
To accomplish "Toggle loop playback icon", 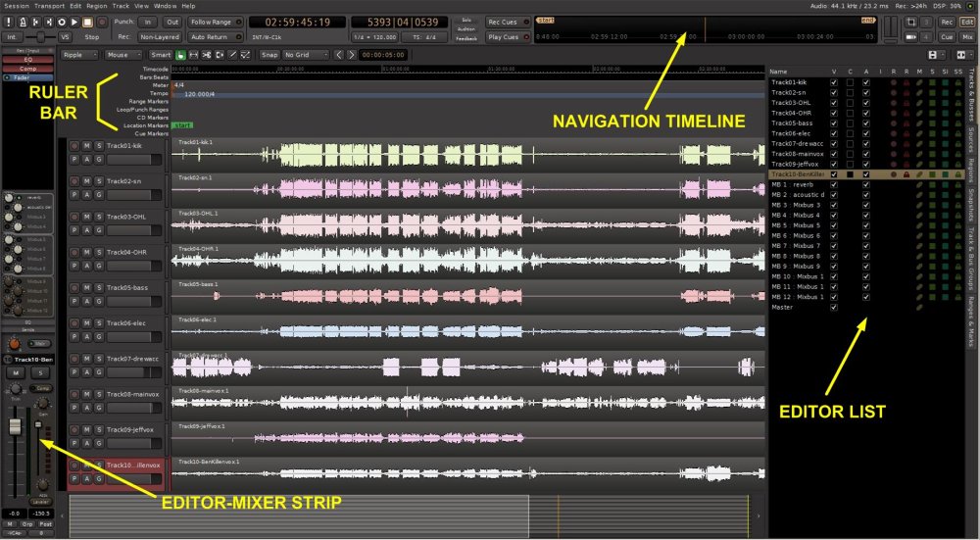I will tap(62, 22).
